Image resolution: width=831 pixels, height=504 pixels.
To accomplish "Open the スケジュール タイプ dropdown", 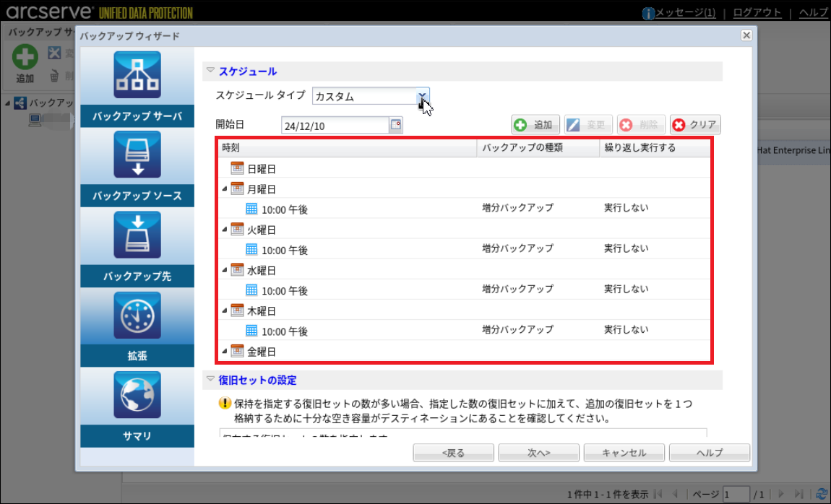I will pyautogui.click(x=423, y=97).
